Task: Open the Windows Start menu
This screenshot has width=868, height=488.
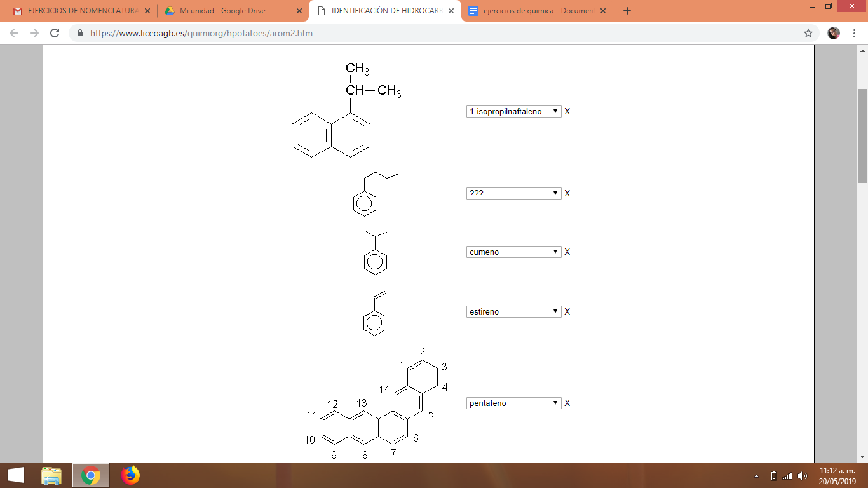Action: tap(15, 475)
